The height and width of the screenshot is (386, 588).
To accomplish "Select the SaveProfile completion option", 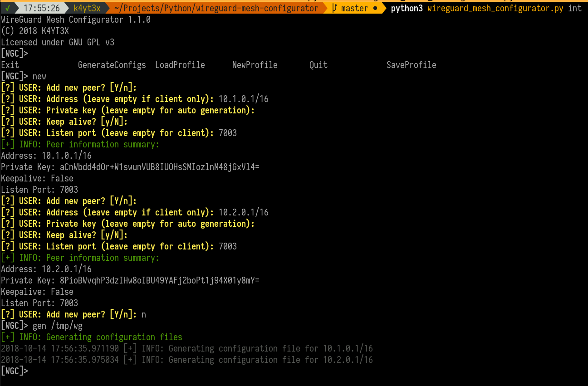I will click(412, 65).
